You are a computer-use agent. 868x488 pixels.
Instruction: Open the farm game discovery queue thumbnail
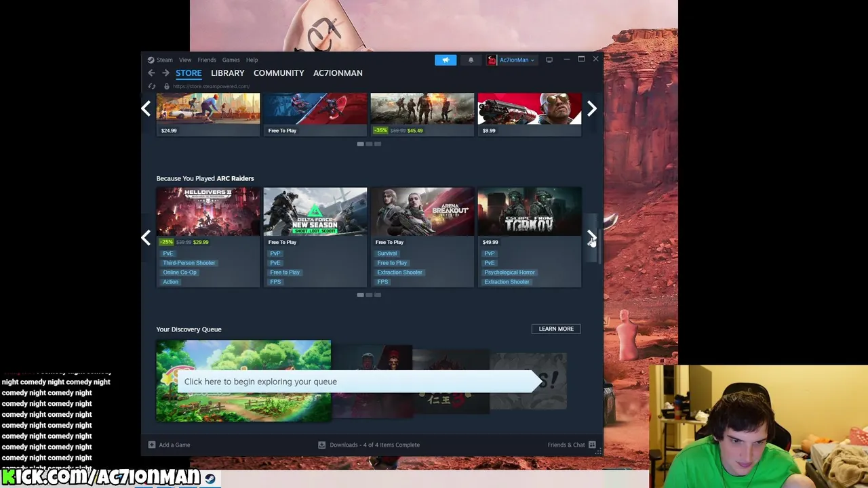[243, 381]
